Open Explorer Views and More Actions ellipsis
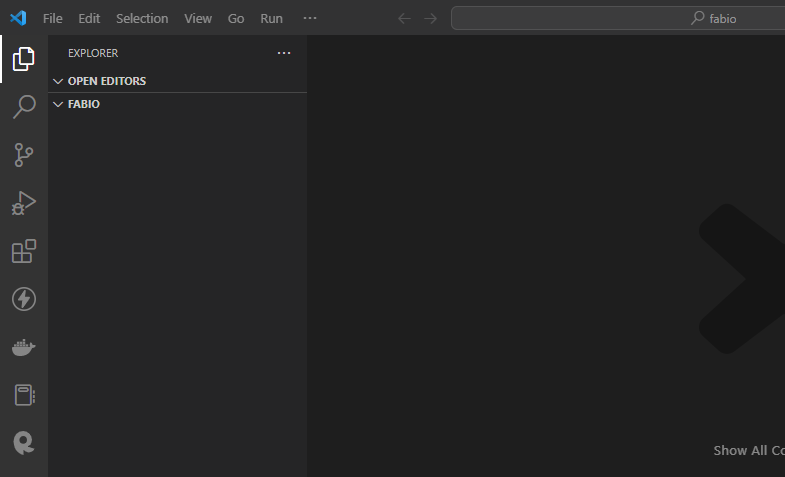785x477 pixels. (284, 53)
